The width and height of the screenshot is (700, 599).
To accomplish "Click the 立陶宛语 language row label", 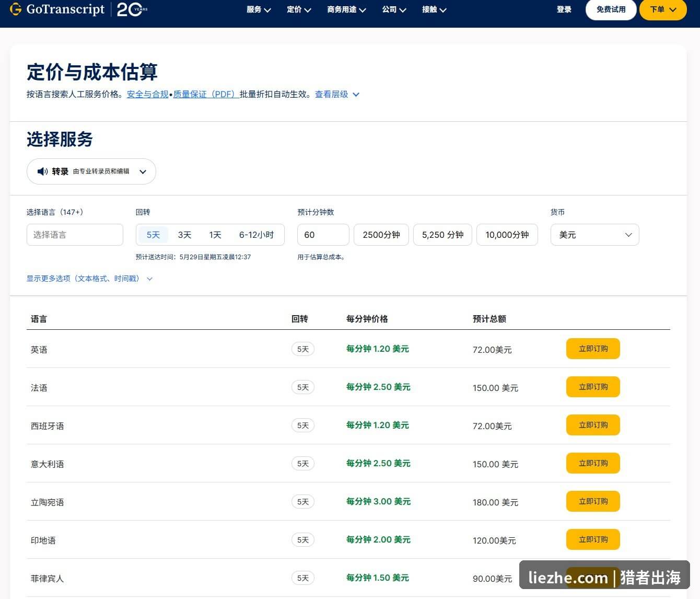I will click(48, 502).
